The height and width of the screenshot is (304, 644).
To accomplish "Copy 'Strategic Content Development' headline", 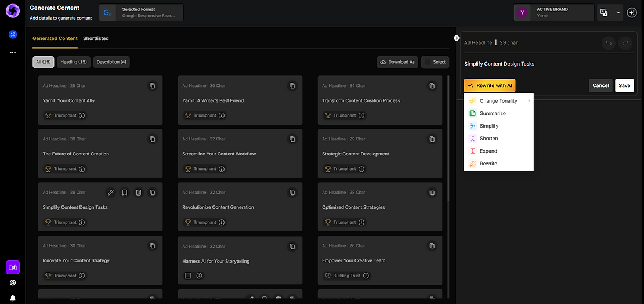I will [x=432, y=139].
